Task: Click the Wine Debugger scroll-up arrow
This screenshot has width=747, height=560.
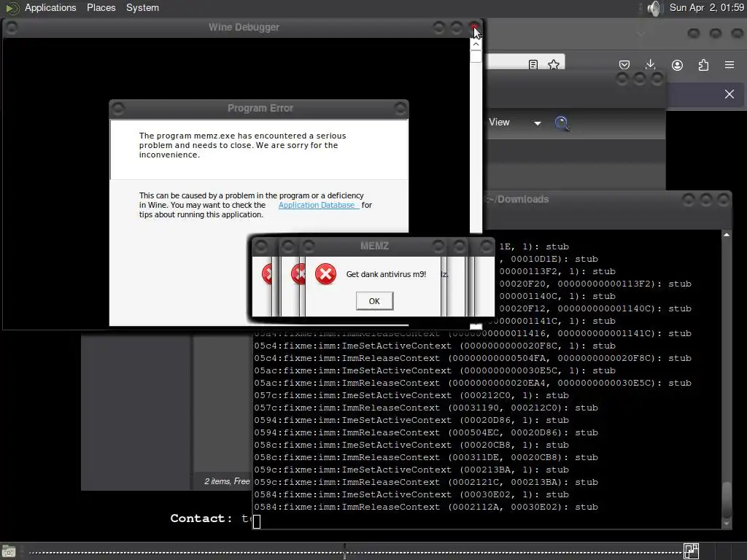Action: coord(476,44)
